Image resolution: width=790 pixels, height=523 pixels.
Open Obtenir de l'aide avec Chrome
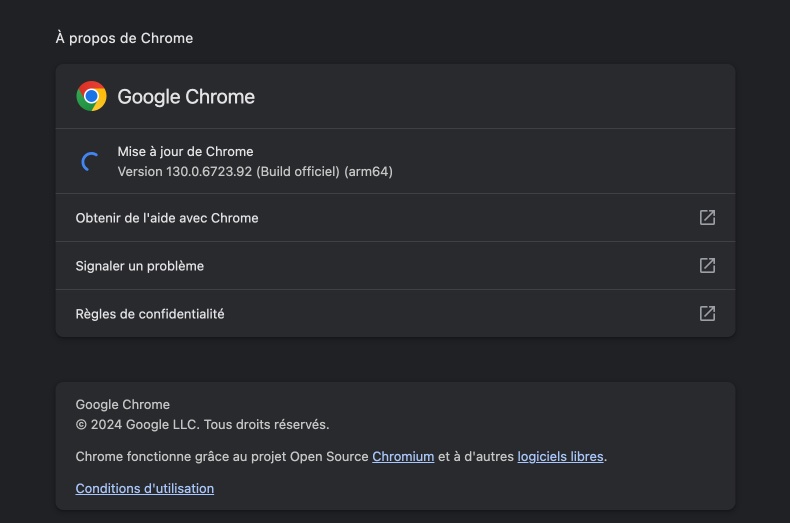[395, 218]
